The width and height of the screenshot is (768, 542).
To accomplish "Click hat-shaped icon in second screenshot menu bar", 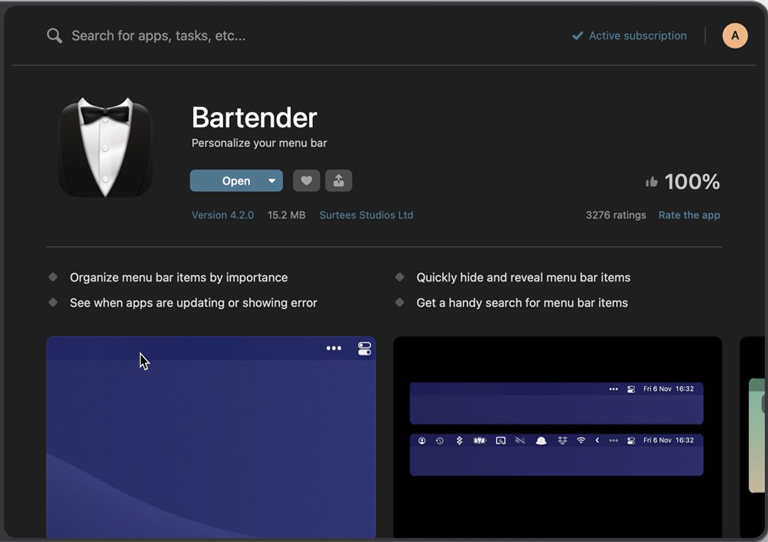I will pyautogui.click(x=541, y=441).
